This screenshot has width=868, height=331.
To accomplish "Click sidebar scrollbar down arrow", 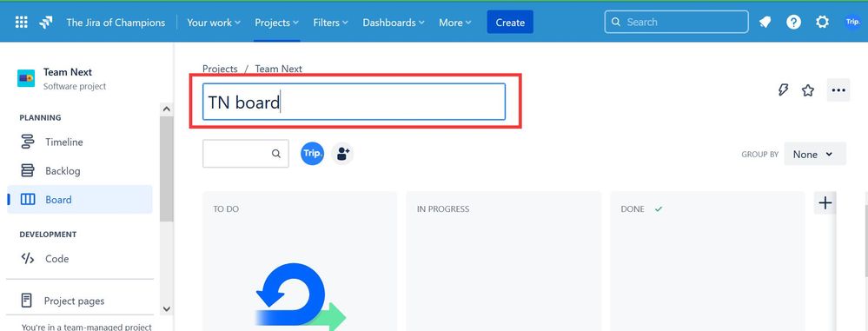I will click(167, 309).
